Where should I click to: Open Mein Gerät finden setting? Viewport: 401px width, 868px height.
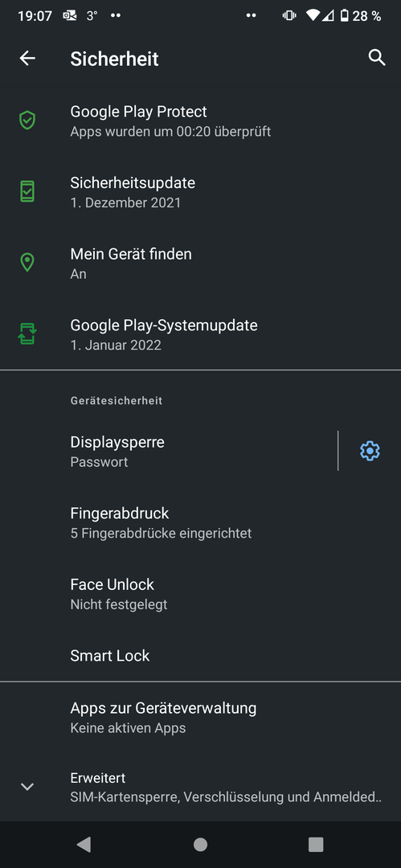(x=201, y=262)
